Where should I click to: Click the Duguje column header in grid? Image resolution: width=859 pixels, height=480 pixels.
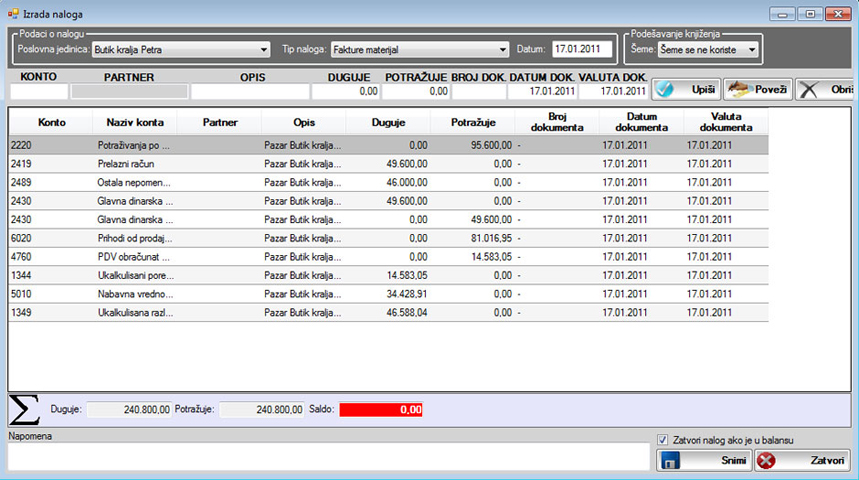point(388,122)
